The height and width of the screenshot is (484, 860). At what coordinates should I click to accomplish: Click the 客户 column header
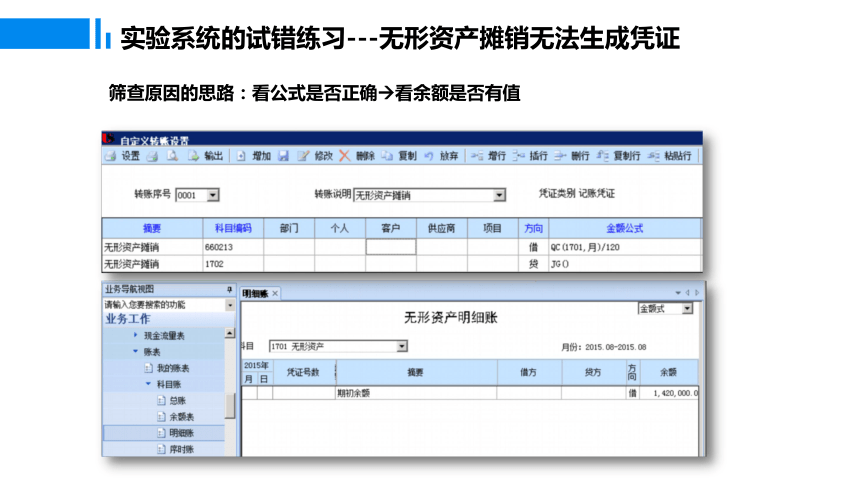coord(391,228)
